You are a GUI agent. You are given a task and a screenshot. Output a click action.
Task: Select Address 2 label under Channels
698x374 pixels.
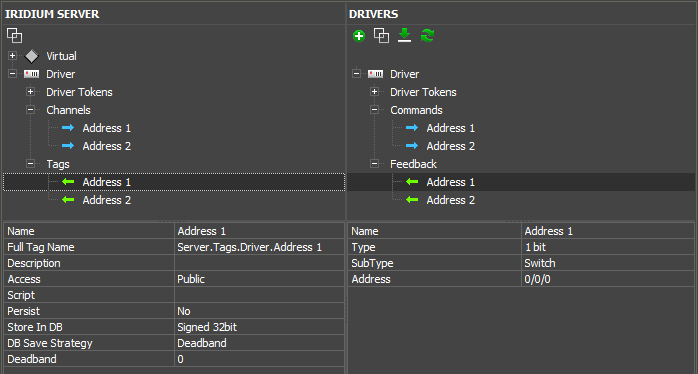(x=107, y=146)
